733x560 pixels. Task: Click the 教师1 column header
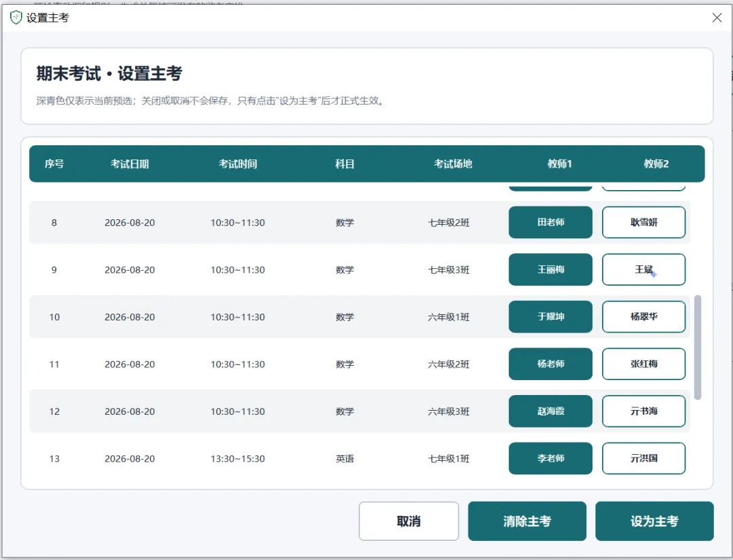(x=559, y=164)
